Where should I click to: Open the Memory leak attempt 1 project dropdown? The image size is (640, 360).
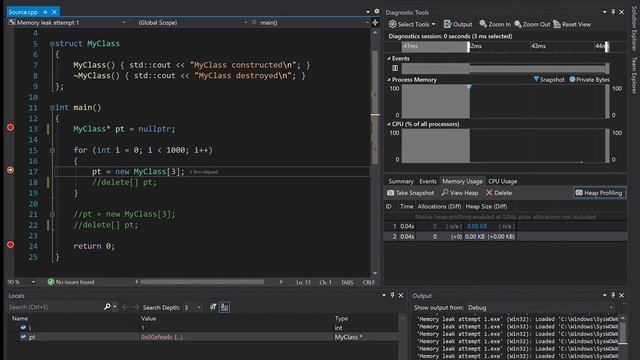pyautogui.click(x=67, y=23)
